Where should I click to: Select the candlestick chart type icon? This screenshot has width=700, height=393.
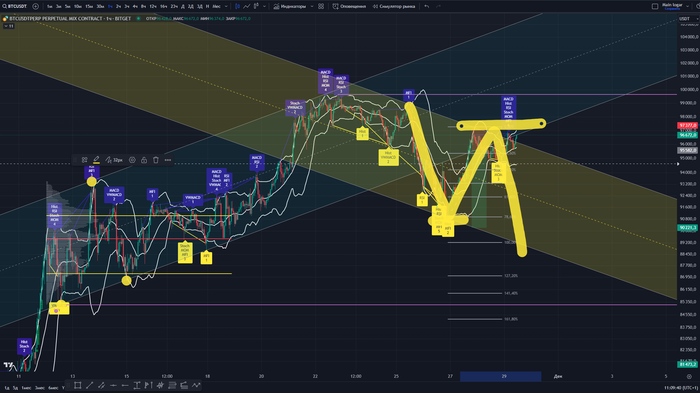tap(237, 6)
